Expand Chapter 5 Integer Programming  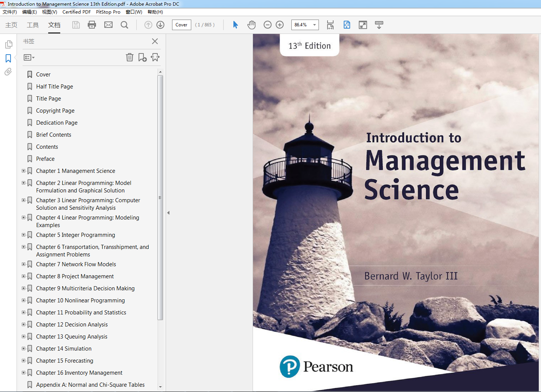click(23, 235)
